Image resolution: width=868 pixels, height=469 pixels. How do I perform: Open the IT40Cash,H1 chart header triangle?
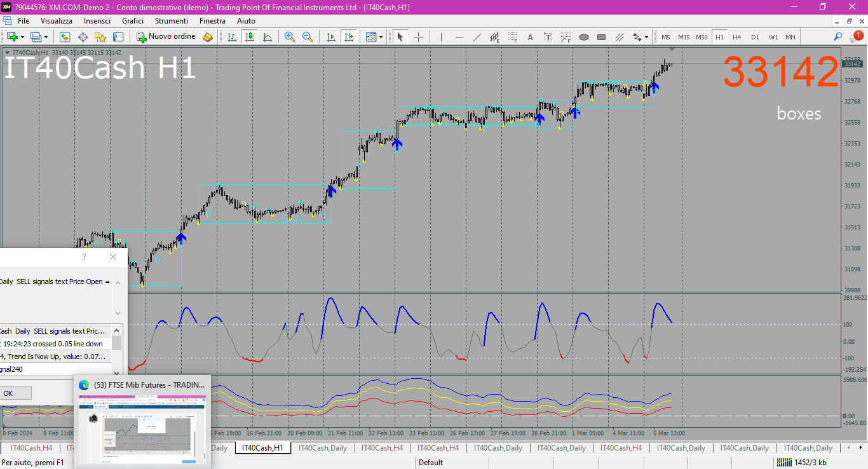click(7, 52)
